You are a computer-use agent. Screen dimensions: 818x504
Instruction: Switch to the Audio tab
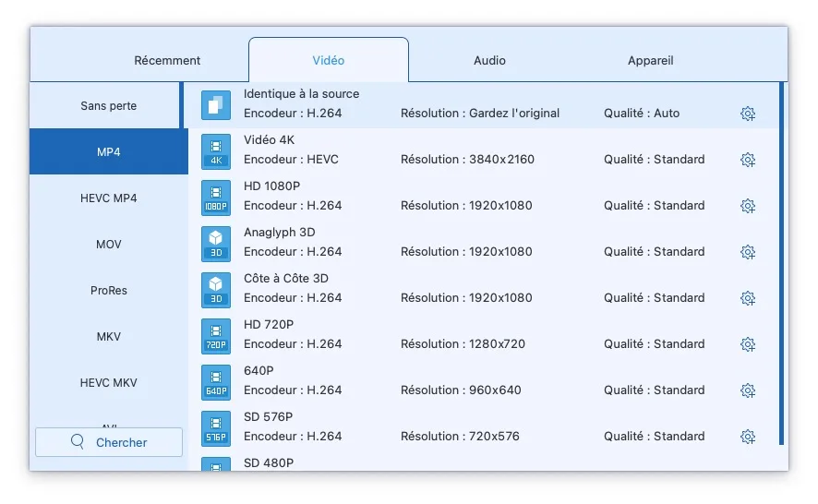pyautogui.click(x=489, y=61)
